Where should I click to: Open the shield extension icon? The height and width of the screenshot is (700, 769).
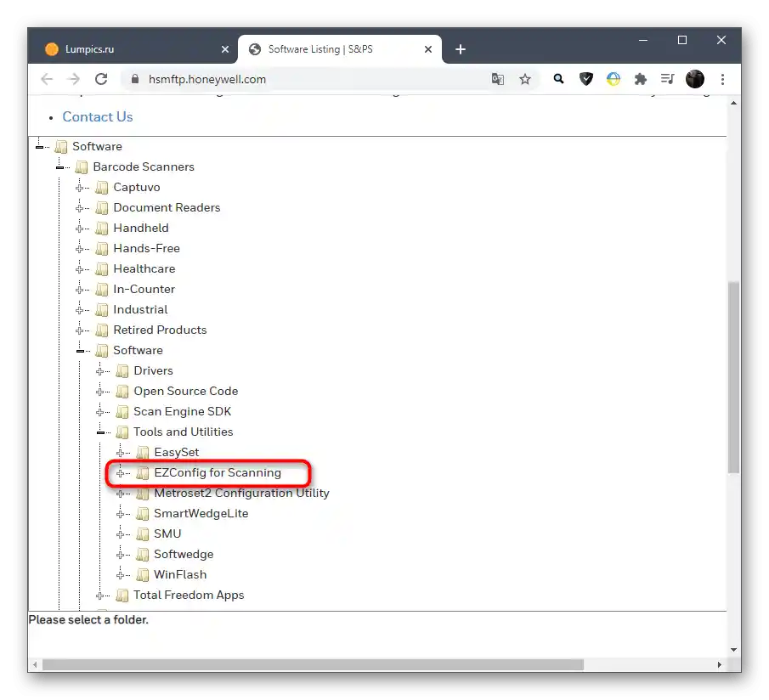pos(585,79)
